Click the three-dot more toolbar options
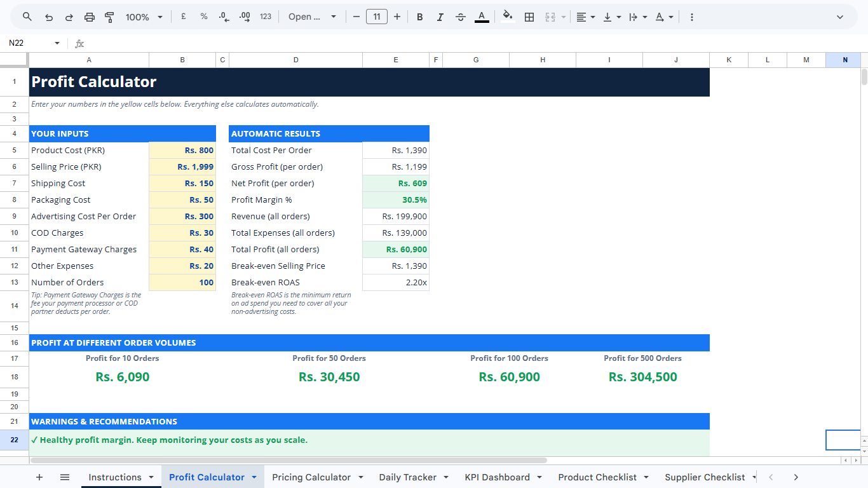The image size is (868, 488). tap(691, 17)
